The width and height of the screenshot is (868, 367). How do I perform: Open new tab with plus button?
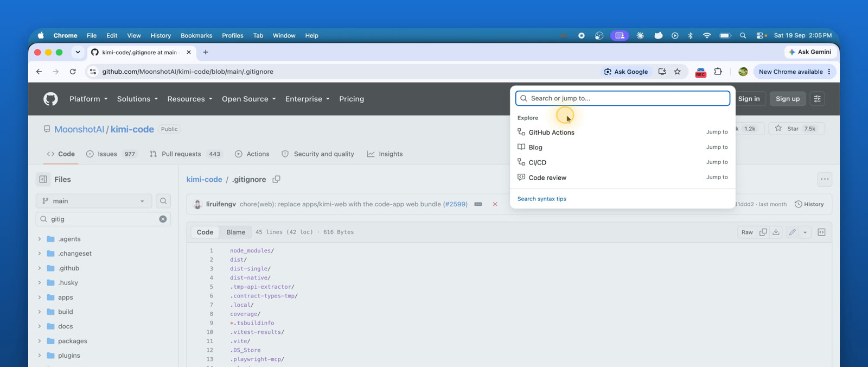click(206, 52)
